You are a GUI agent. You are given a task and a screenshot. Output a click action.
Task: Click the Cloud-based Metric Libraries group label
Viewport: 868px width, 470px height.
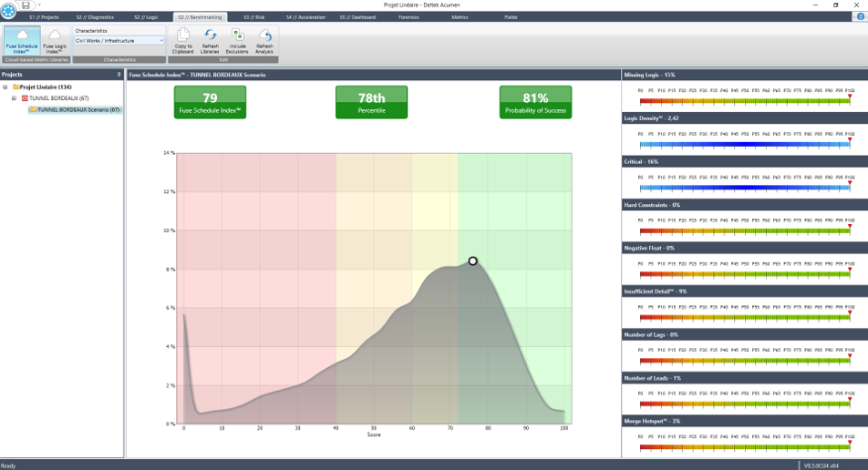36,60
